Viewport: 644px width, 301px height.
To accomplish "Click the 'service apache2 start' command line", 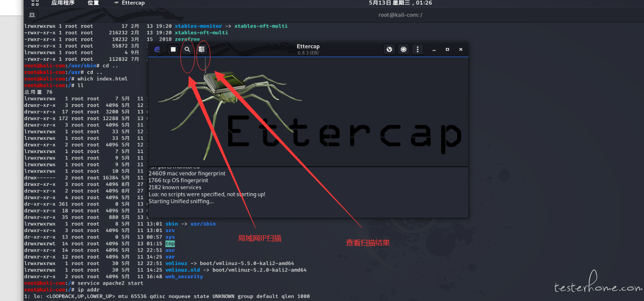I will [x=110, y=283].
